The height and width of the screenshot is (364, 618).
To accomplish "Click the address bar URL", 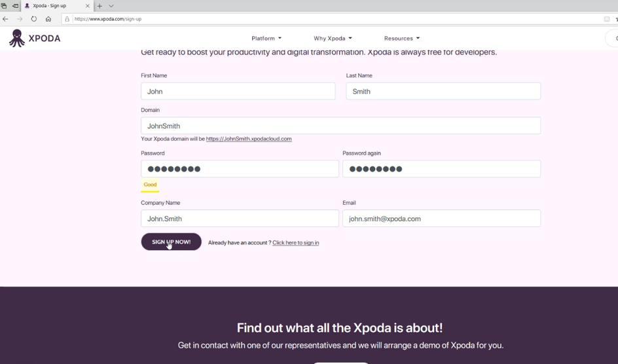I will pyautogui.click(x=108, y=19).
